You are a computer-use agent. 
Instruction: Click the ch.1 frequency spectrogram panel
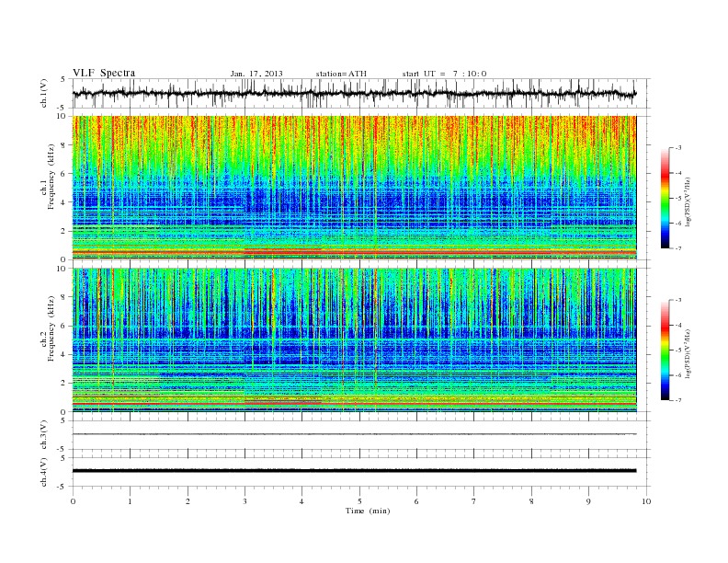(354, 188)
